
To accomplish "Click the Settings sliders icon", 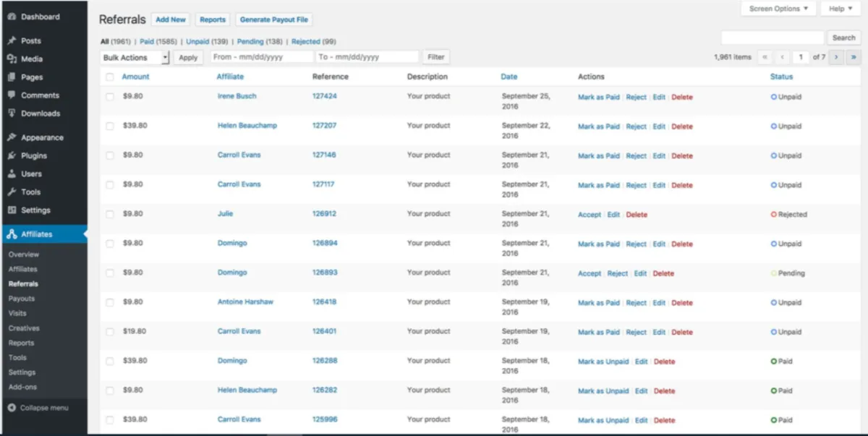I will 12,210.
